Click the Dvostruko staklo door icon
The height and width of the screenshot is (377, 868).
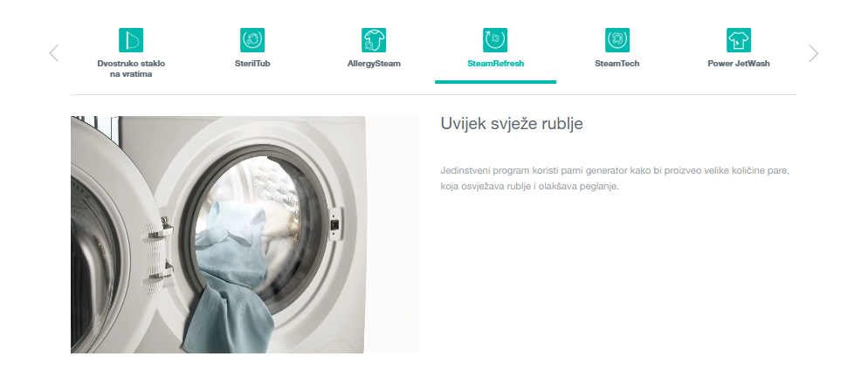tap(131, 40)
